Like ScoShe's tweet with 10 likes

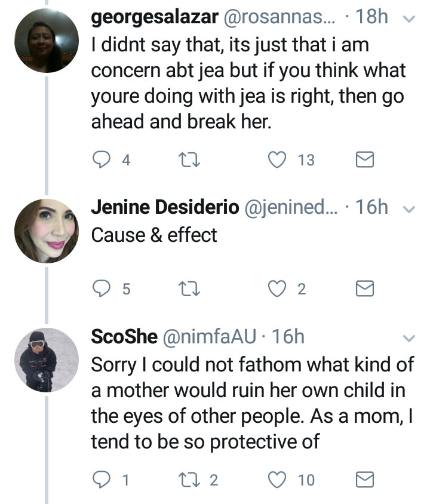coord(275,479)
